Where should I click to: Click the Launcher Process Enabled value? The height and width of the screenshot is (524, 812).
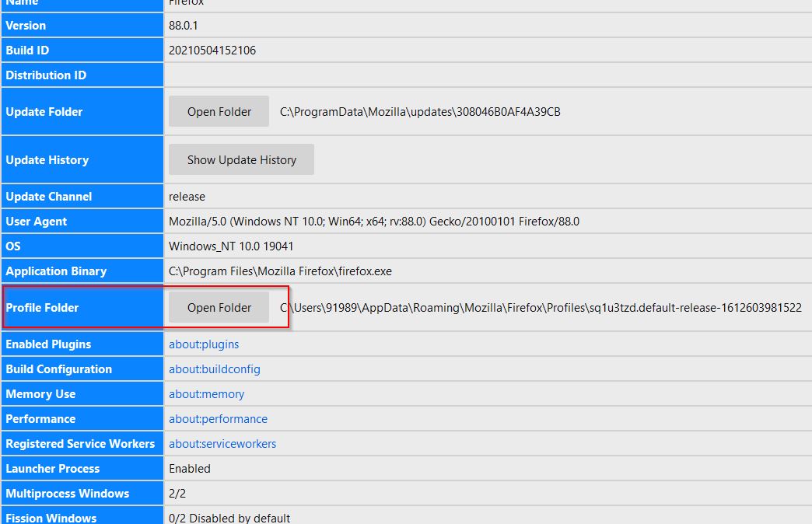coord(190,469)
